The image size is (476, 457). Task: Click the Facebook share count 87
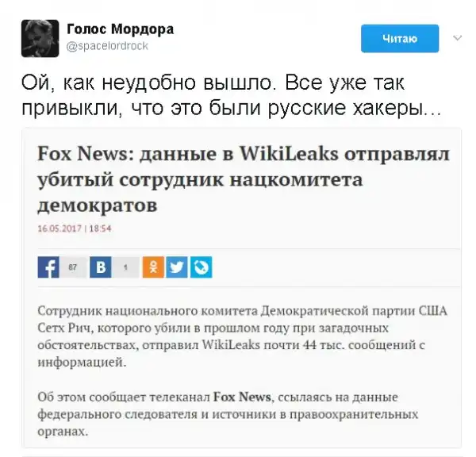point(73,267)
